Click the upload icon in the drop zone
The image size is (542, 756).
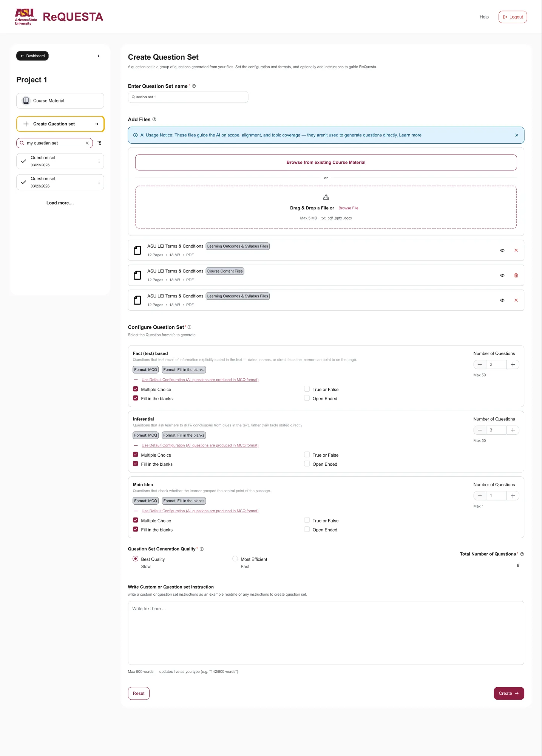pos(326,197)
